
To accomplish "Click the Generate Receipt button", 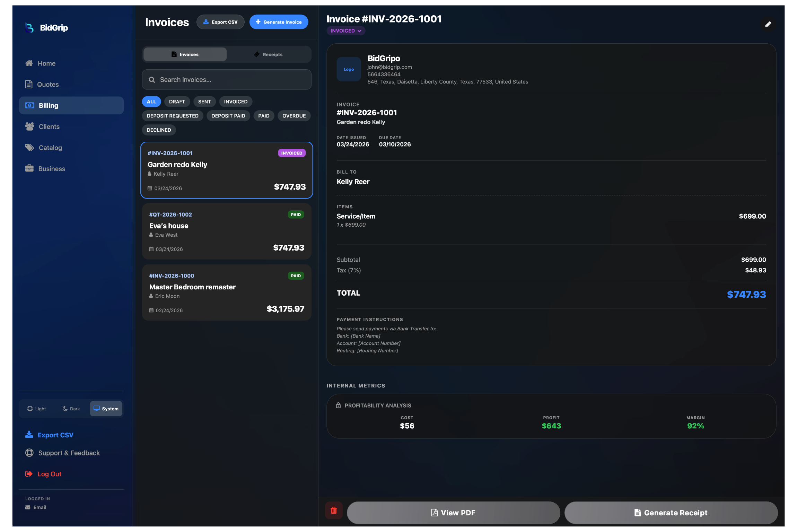I will click(x=671, y=513).
